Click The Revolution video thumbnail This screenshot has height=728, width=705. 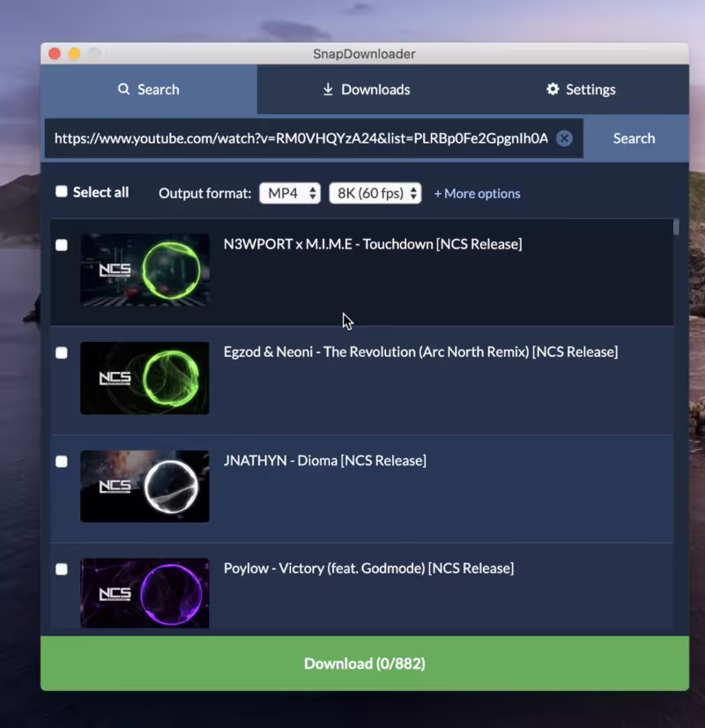(x=145, y=378)
